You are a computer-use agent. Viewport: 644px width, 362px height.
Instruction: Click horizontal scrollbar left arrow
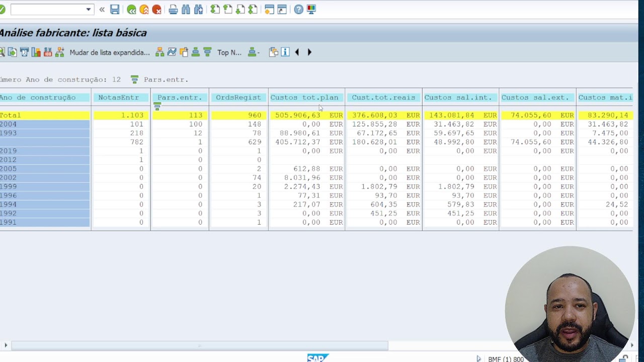(x=6, y=345)
